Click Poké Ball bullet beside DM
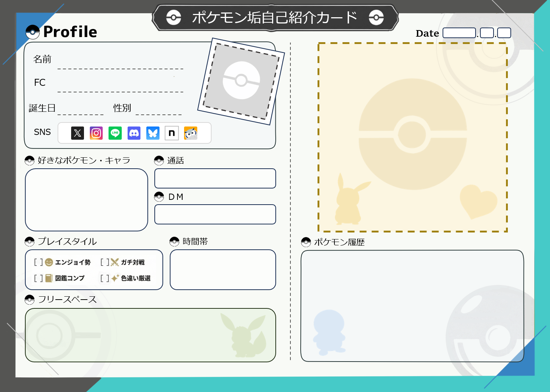Image resolution: width=550 pixels, height=392 pixels. (159, 197)
